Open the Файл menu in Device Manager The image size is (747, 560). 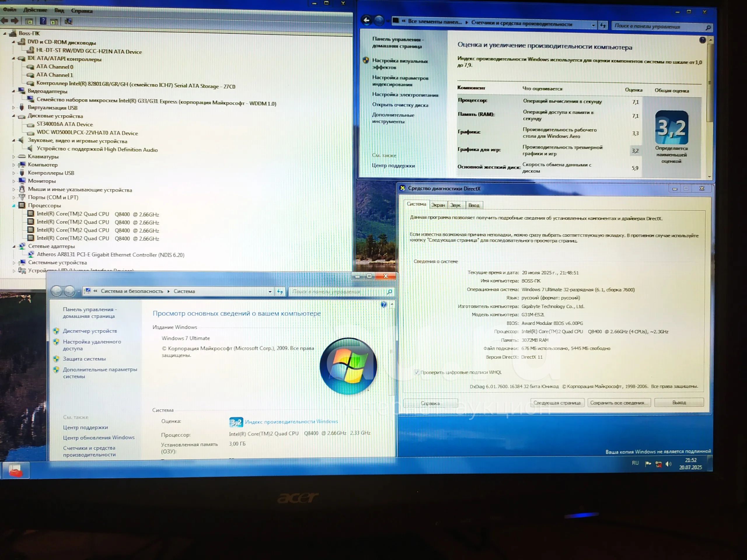[9, 9]
